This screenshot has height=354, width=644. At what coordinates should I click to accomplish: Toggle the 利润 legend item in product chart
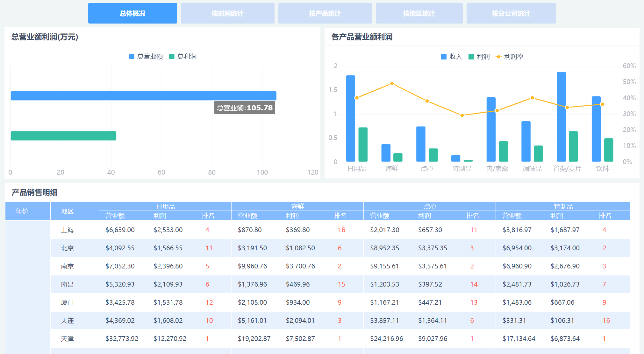[479, 57]
